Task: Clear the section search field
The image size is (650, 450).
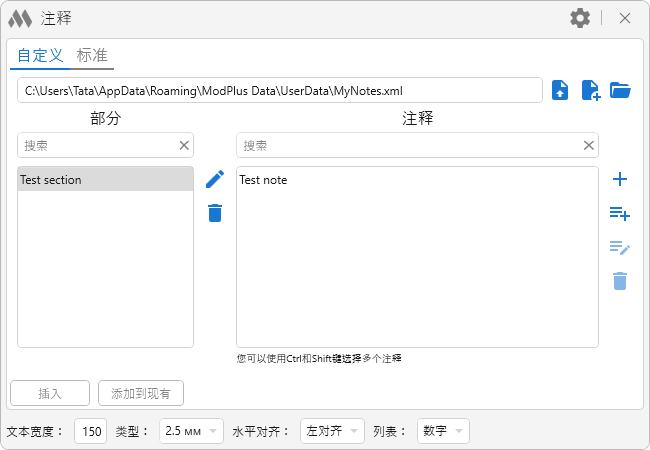Action: click(x=184, y=145)
